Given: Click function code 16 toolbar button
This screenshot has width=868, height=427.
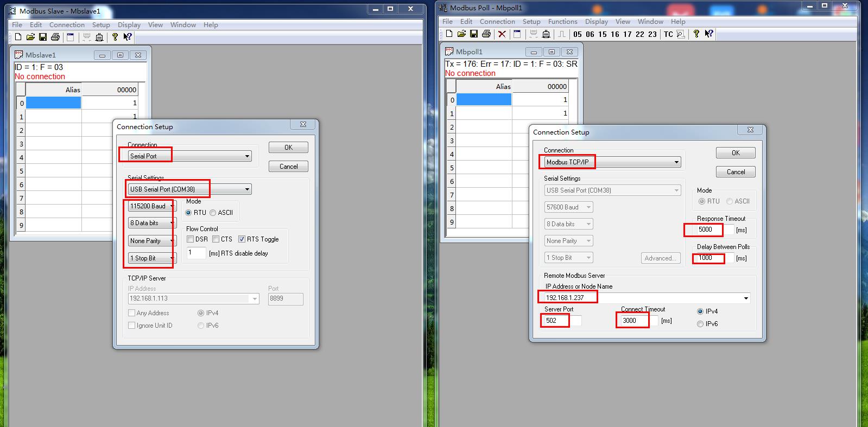Looking at the screenshot, I should pyautogui.click(x=615, y=34).
